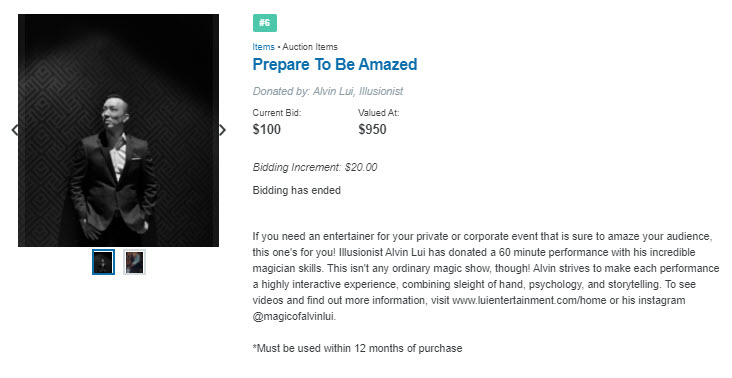Go to the previous photo with left arrow
The width and height of the screenshot is (732, 378).
click(x=15, y=130)
